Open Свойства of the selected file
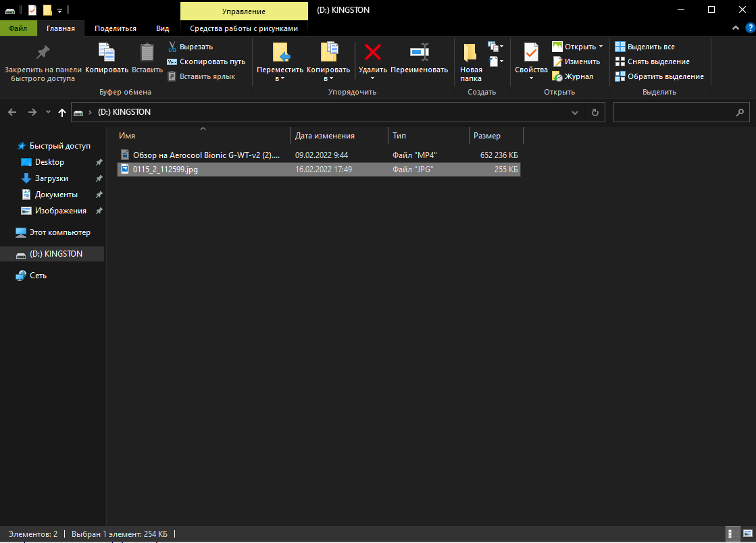This screenshot has height=543, width=756. pyautogui.click(x=531, y=62)
